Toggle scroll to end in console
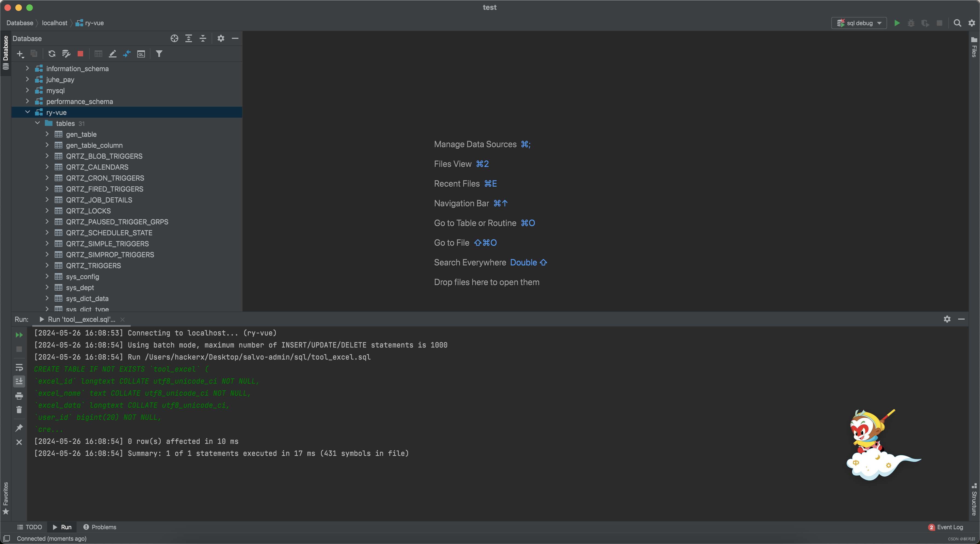This screenshot has height=544, width=980. click(19, 381)
